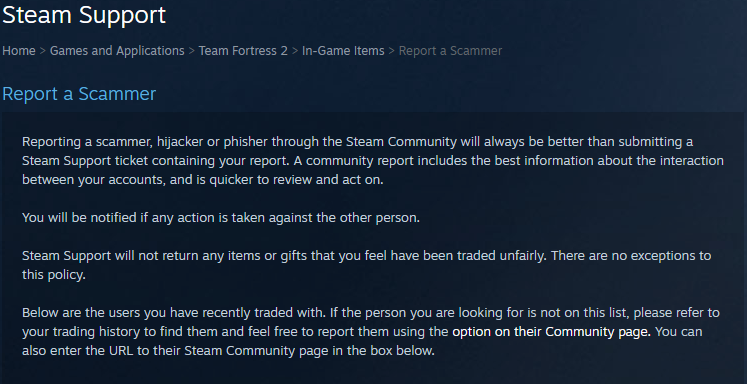Click the arrow separator after In-Game Items

click(392, 51)
